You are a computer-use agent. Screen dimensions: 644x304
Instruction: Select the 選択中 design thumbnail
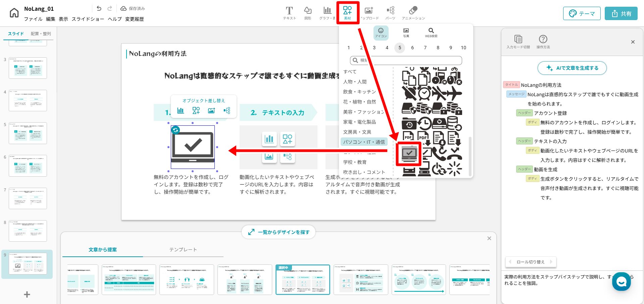[303, 280]
